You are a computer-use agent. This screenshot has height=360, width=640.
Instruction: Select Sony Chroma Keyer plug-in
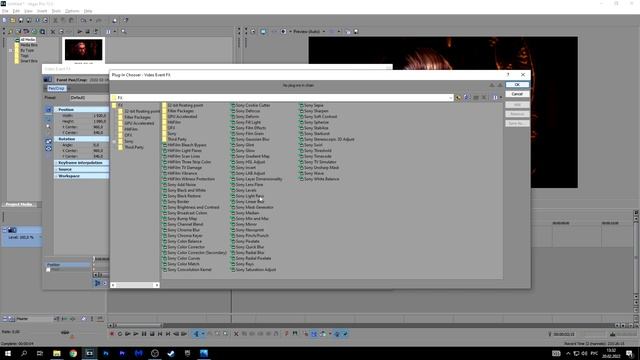(x=182, y=236)
